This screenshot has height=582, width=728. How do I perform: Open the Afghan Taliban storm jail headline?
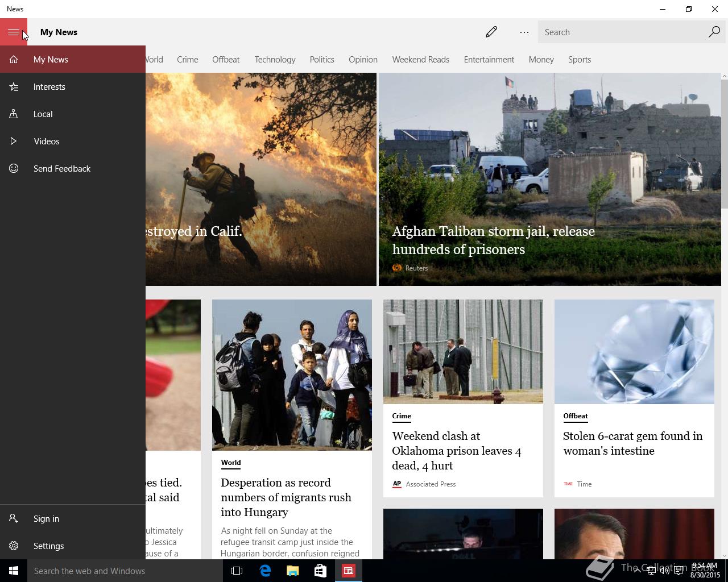tap(493, 240)
